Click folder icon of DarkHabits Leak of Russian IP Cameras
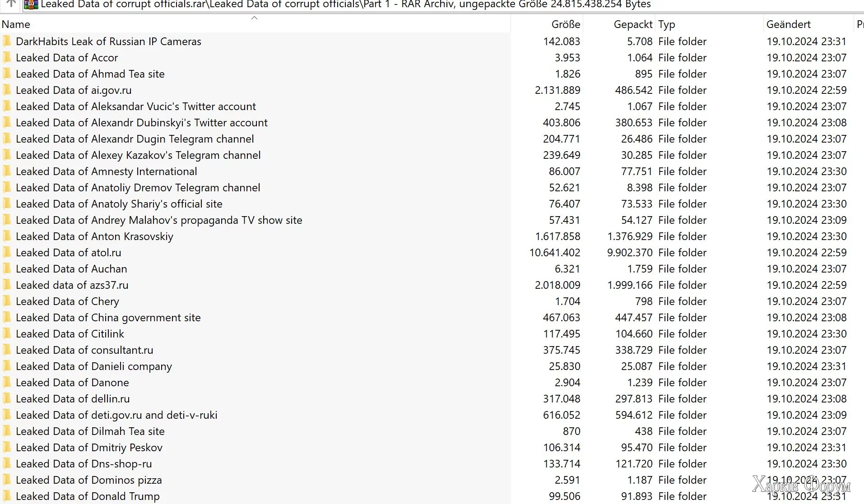 click(x=7, y=42)
